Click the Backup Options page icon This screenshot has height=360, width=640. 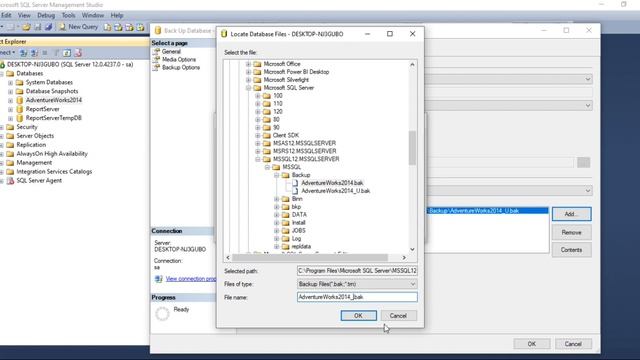point(156,67)
